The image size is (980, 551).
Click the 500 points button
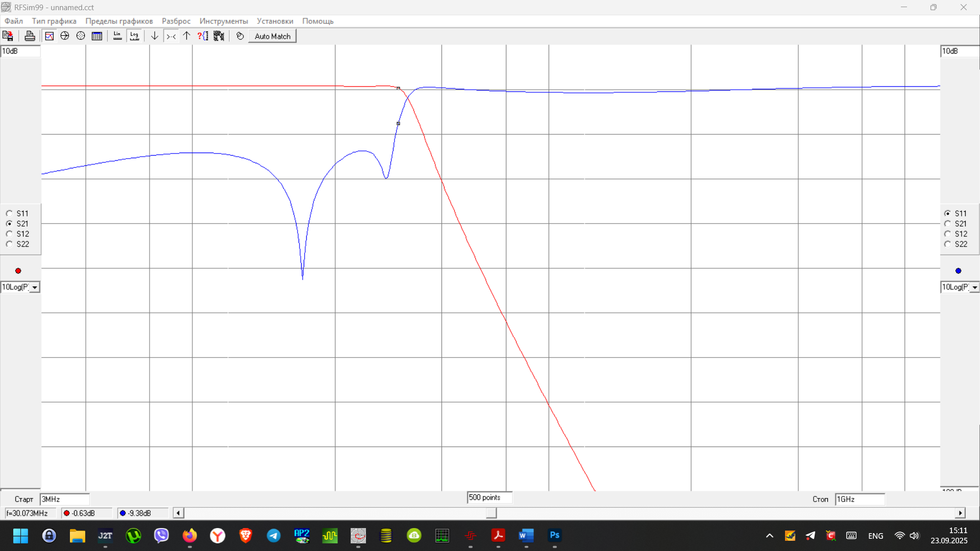tap(488, 497)
